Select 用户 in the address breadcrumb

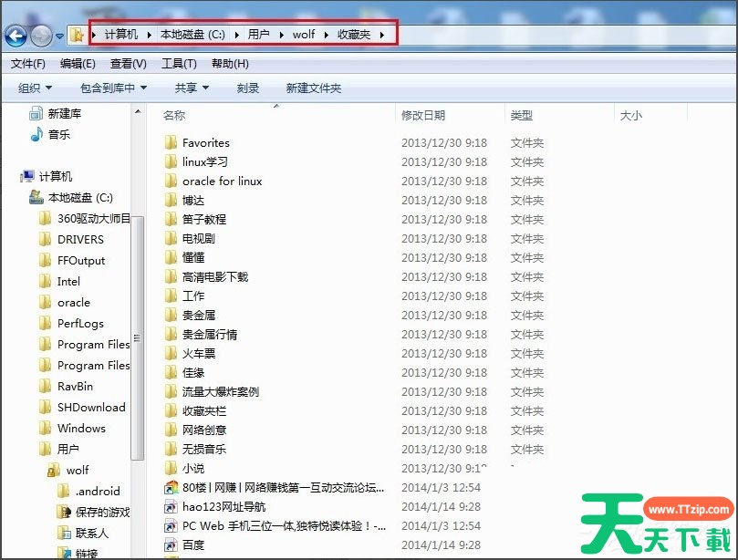tap(258, 35)
